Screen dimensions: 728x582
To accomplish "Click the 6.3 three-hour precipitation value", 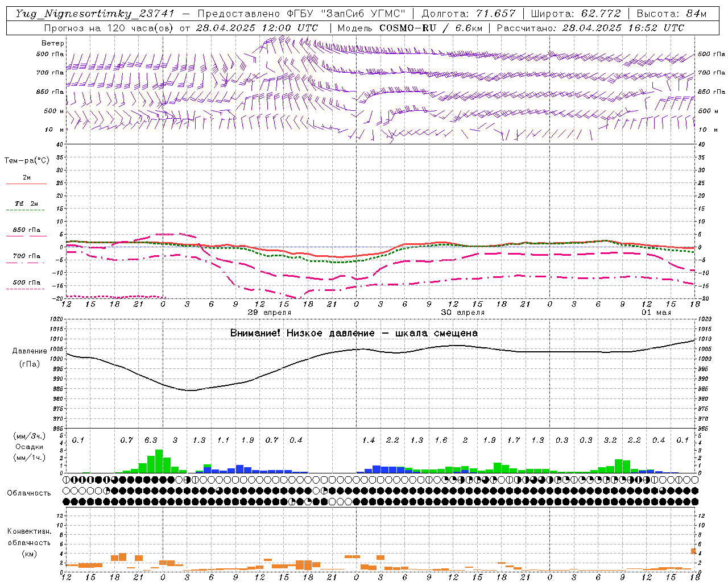I will 151,440.
